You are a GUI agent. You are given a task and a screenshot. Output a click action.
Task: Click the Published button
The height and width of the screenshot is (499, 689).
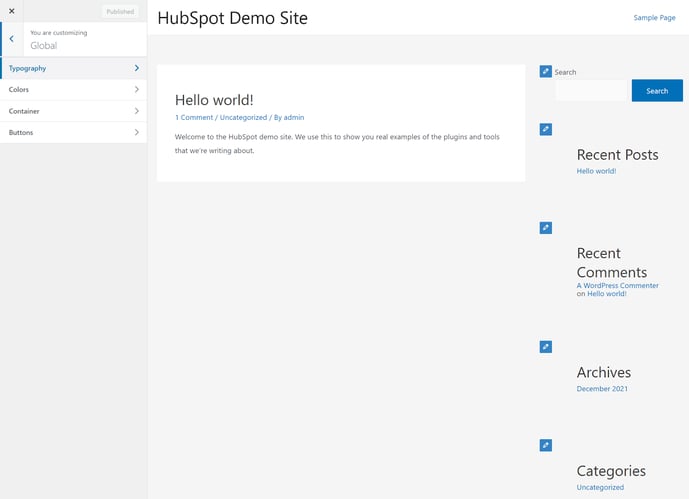[x=120, y=11]
